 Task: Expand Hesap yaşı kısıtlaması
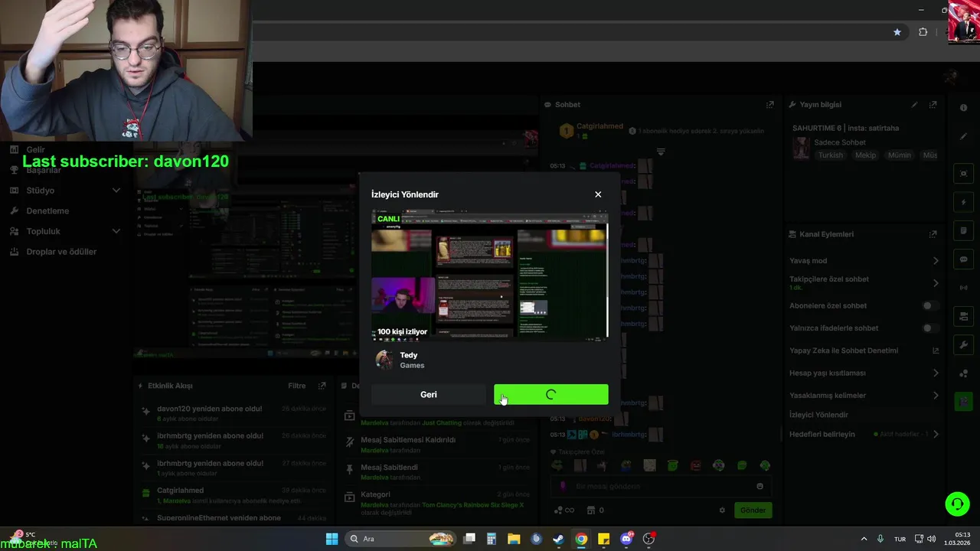point(936,373)
